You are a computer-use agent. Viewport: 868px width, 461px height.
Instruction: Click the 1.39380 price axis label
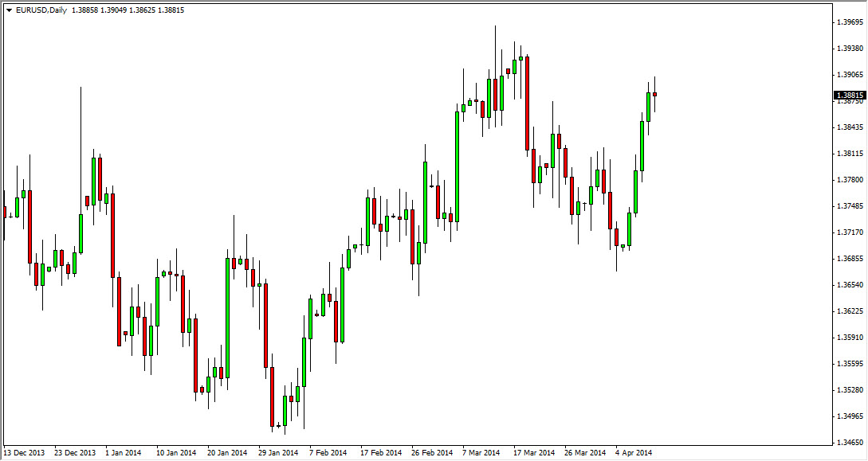pyautogui.click(x=850, y=48)
